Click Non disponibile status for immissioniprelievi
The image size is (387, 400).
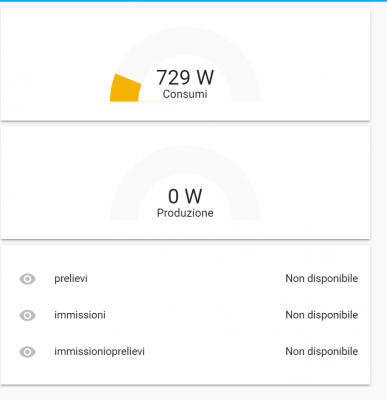(322, 351)
